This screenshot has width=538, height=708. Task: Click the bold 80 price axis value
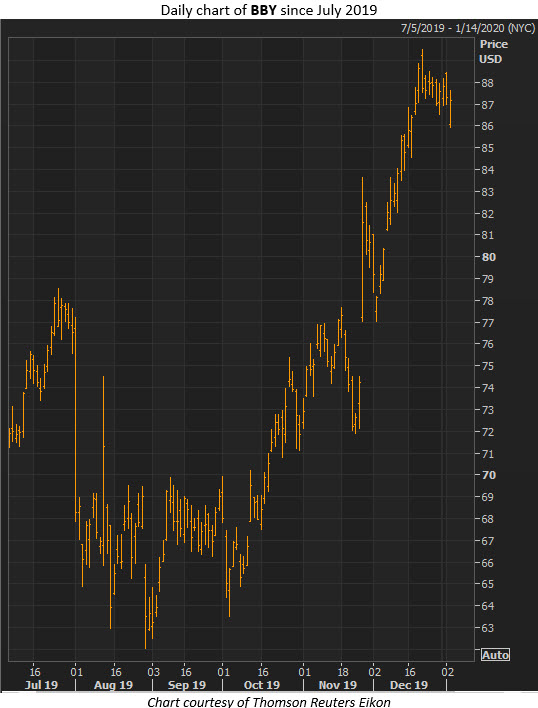coord(489,257)
